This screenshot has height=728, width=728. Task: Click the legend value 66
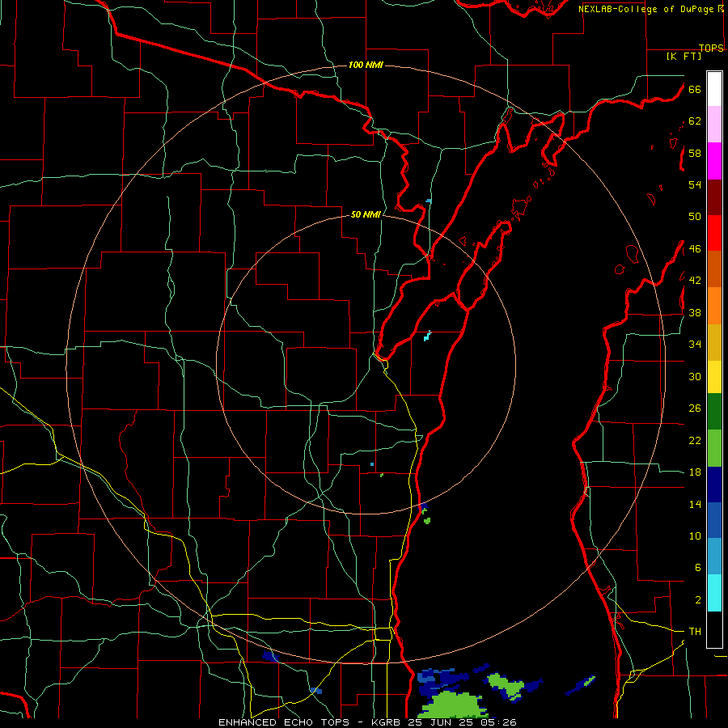pos(695,89)
